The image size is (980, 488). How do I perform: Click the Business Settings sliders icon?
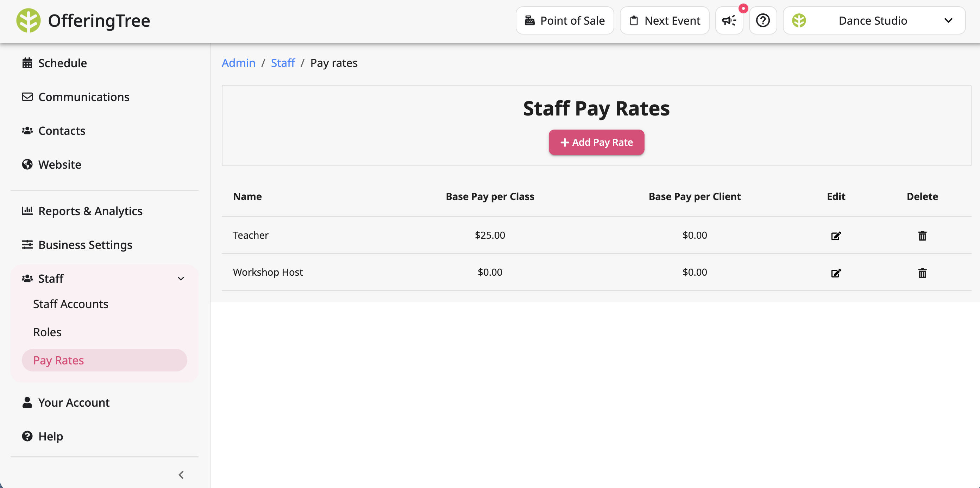point(27,244)
